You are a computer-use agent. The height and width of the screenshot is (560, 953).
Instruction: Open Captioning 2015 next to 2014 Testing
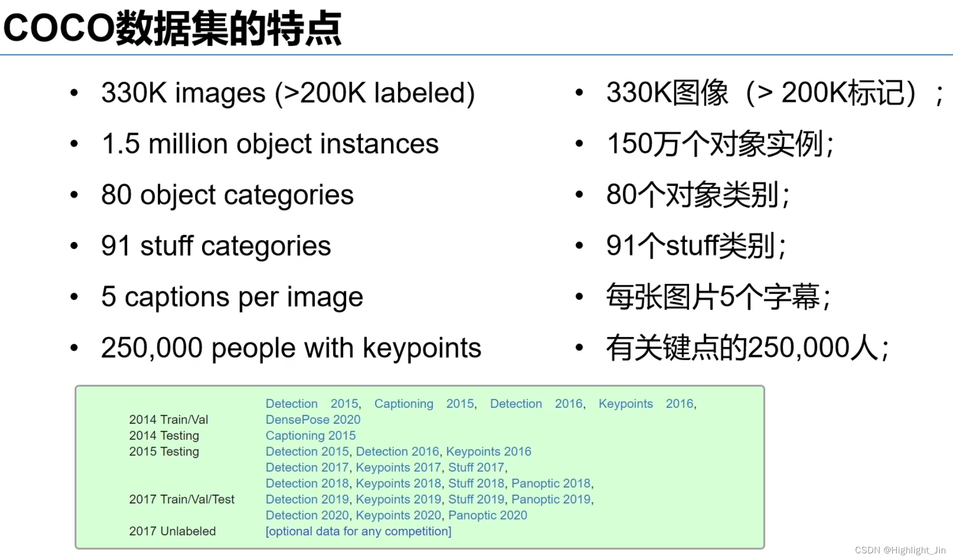tap(310, 435)
